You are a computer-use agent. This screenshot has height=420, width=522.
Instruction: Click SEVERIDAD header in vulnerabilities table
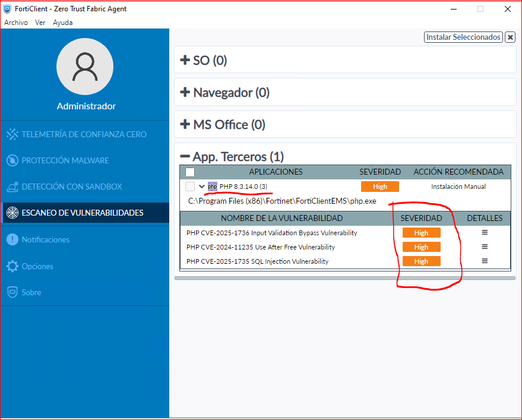421,218
